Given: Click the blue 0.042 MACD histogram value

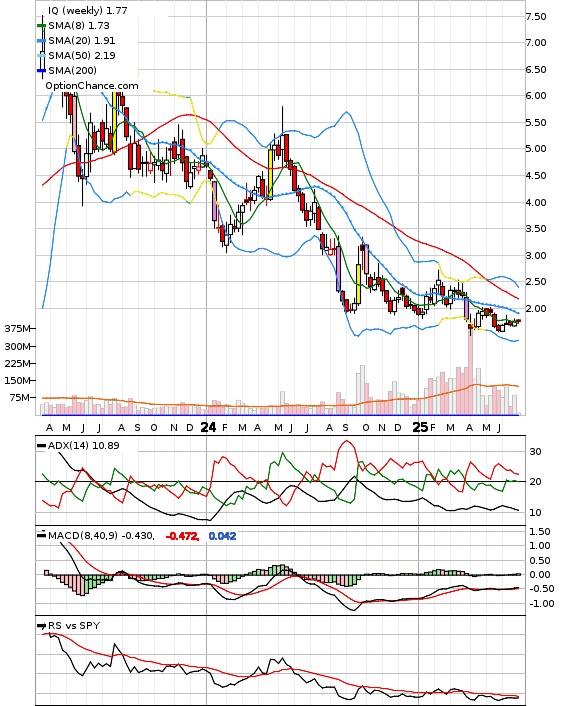Looking at the screenshot, I should point(222,536).
